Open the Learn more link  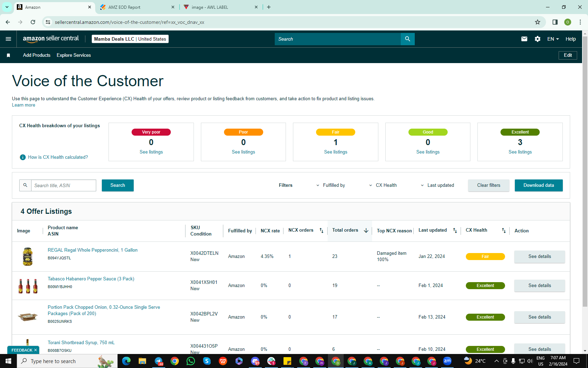coord(23,105)
